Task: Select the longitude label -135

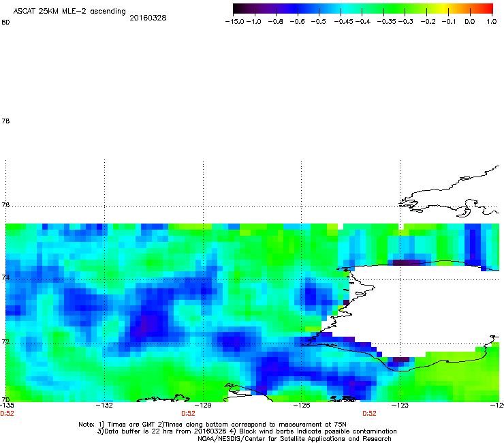Action: coord(7,406)
